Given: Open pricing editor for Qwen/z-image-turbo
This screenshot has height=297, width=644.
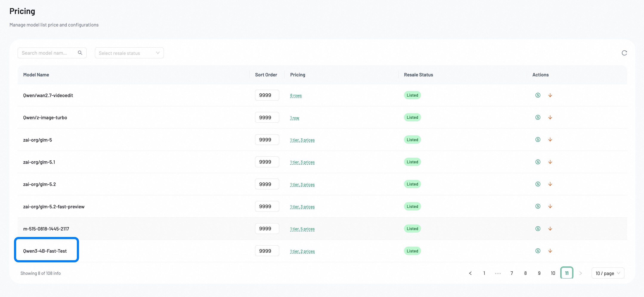Looking at the screenshot, I should 538,117.
